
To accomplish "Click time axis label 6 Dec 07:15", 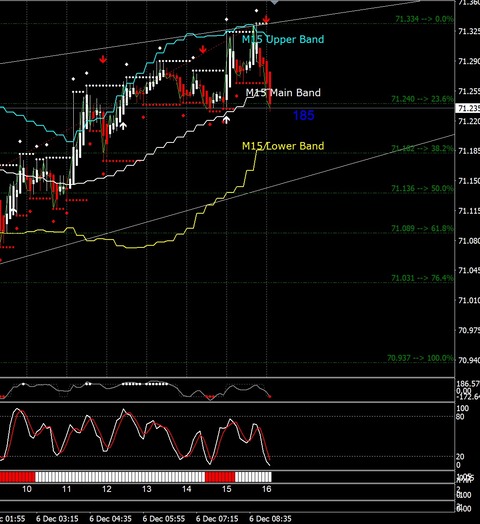I will [x=217, y=519].
